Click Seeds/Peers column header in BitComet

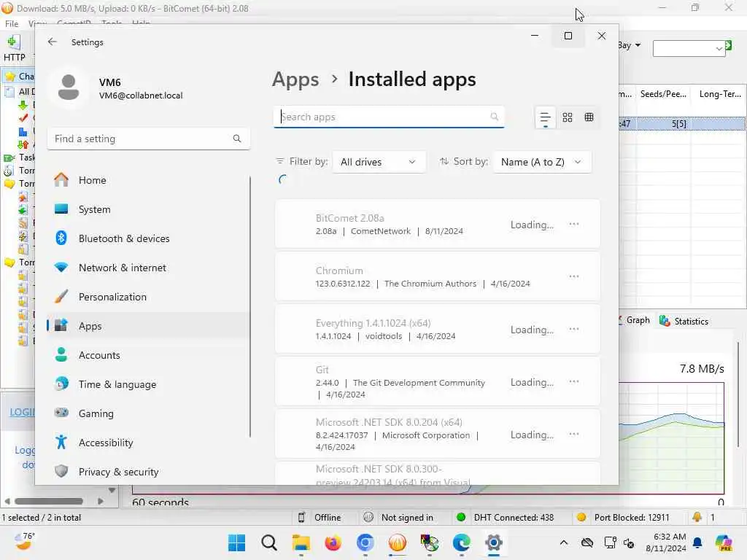point(663,94)
